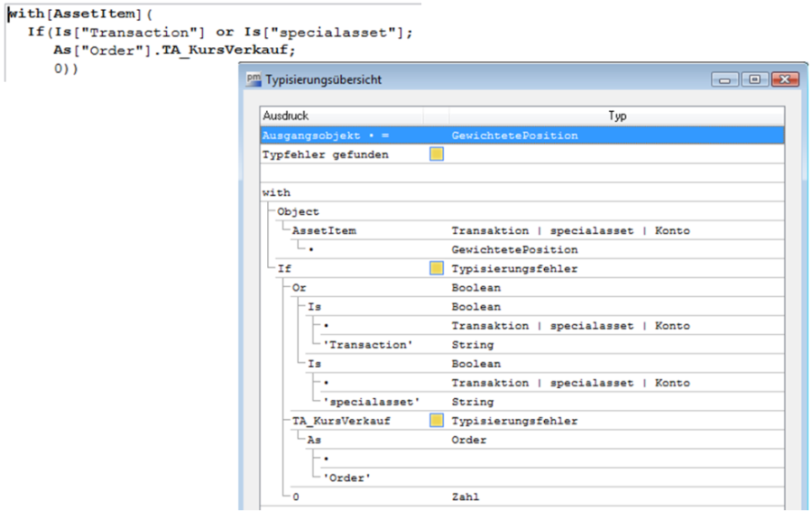Collapse the Or node in the tree
The width and height of the screenshot is (812, 511).
coord(299,287)
